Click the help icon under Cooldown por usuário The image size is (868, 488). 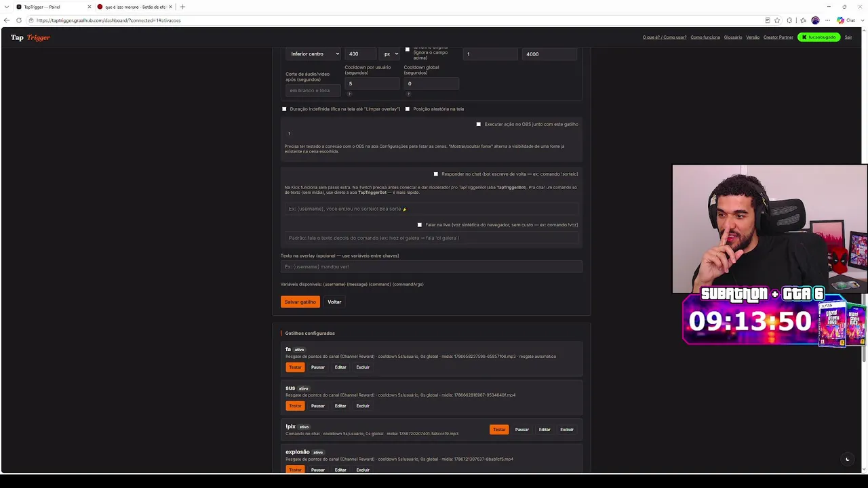(350, 94)
